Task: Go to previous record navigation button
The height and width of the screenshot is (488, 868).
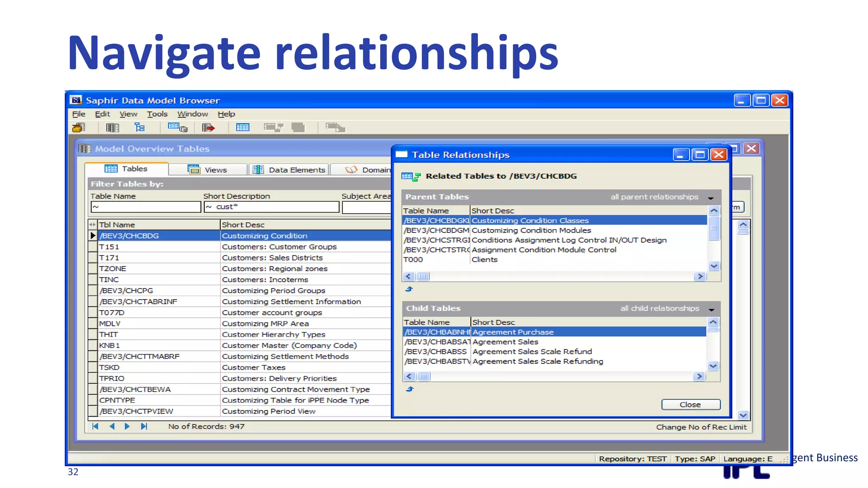Action: point(112,427)
